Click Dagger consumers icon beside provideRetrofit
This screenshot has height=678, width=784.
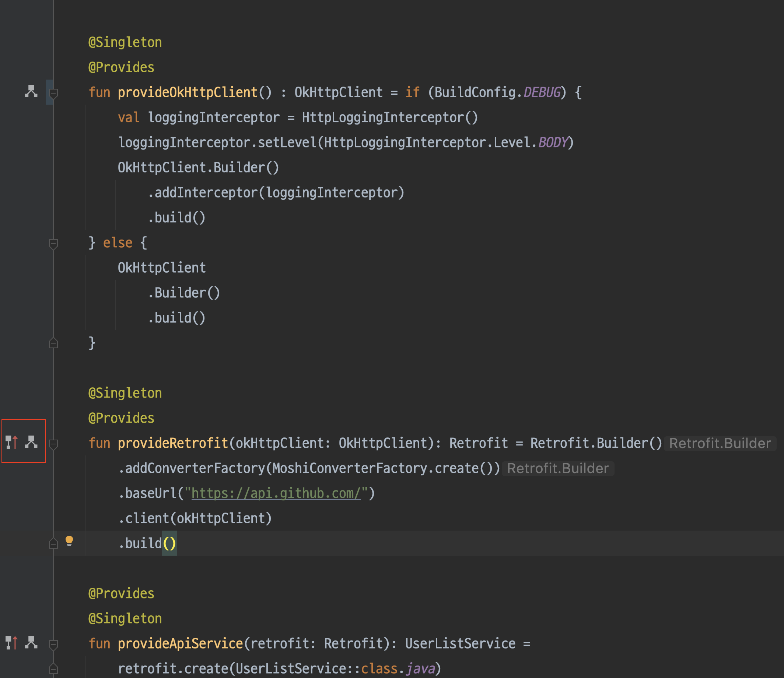pos(31,442)
